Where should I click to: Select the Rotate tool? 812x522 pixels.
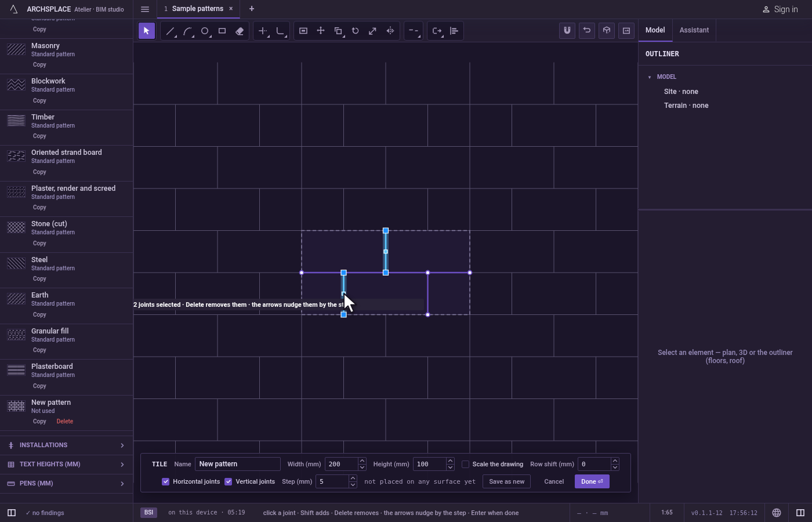coord(356,31)
